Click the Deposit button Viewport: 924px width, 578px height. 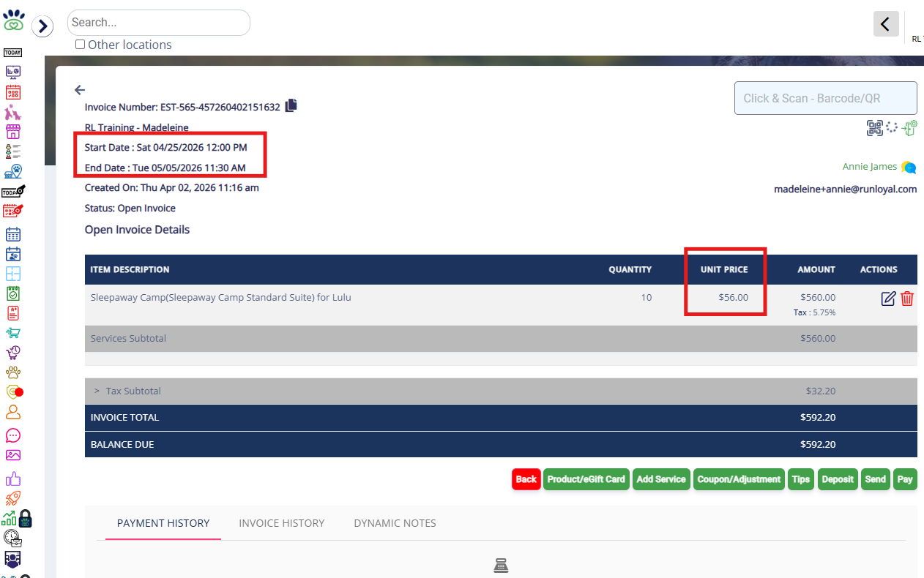pyautogui.click(x=838, y=479)
